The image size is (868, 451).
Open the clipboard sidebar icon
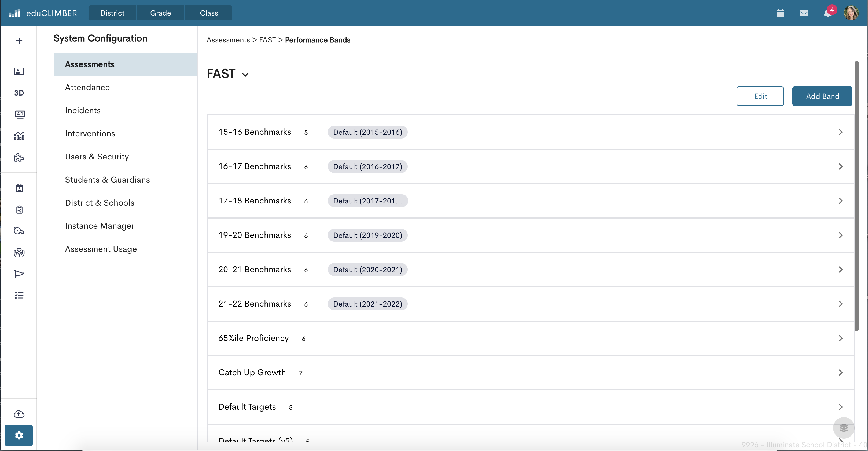(x=19, y=209)
